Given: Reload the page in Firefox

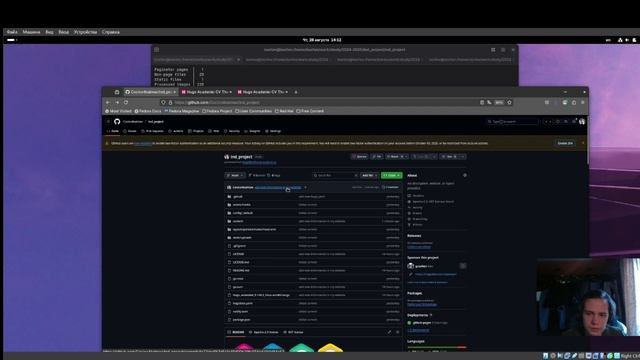Looking at the screenshot, I should click(x=126, y=102).
